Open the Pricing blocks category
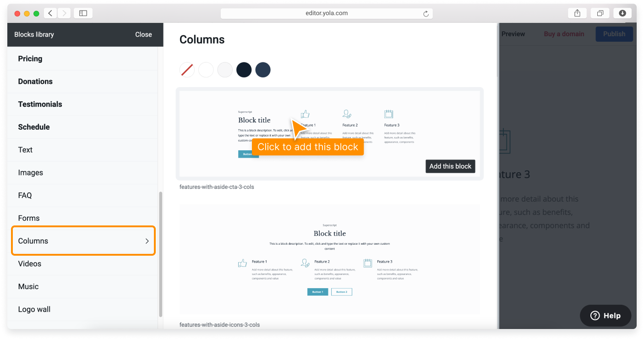Image resolution: width=644 pixels, height=340 pixels. pos(30,59)
